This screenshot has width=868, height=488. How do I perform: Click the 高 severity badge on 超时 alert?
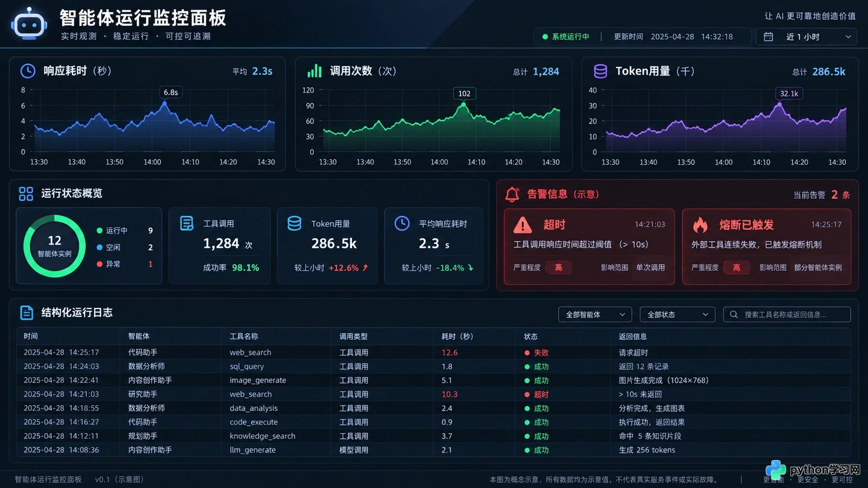[559, 267]
